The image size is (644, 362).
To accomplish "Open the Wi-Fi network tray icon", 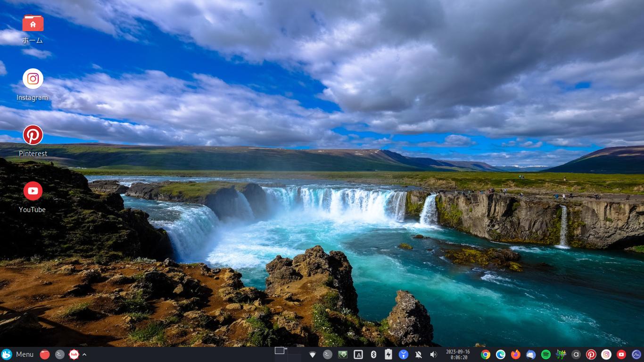I will (313, 354).
